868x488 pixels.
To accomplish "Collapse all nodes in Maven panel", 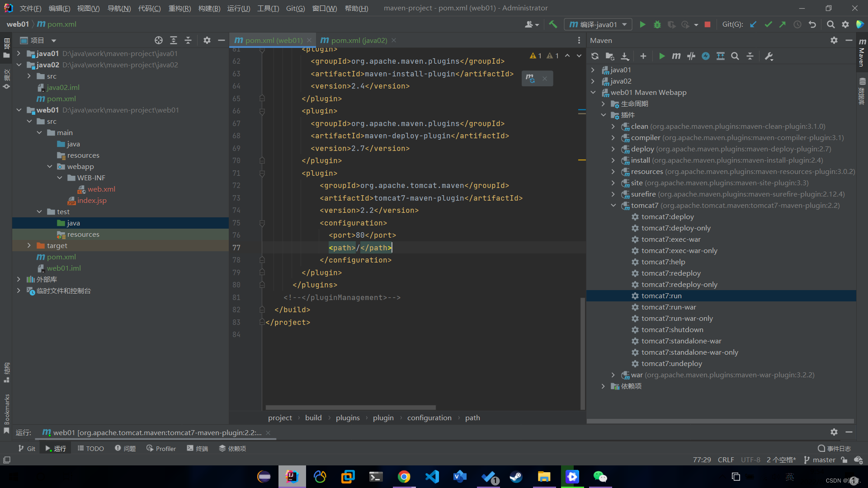I will 750,56.
